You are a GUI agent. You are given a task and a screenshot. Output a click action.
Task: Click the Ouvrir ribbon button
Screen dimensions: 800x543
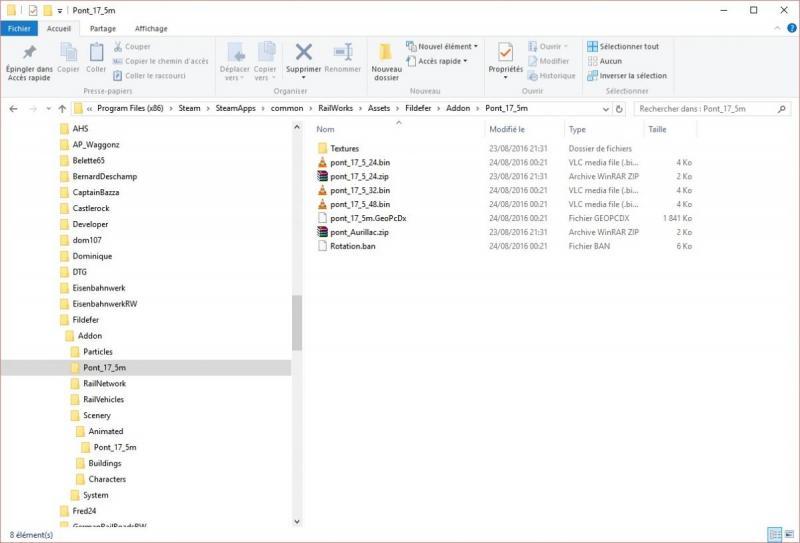[548, 46]
